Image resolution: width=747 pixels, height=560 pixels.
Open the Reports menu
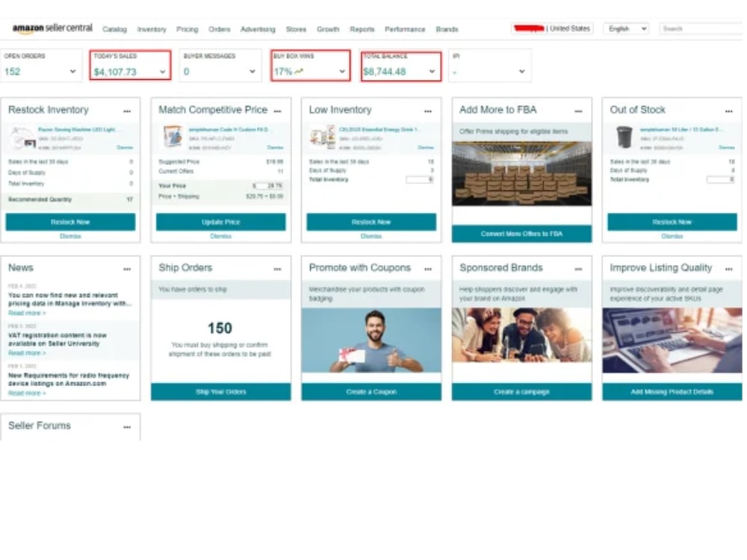362,29
